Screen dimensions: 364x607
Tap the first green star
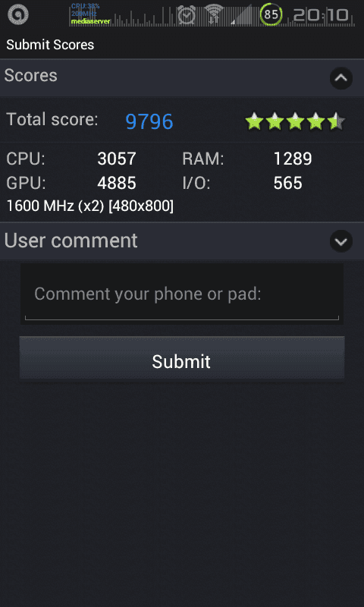[255, 121]
